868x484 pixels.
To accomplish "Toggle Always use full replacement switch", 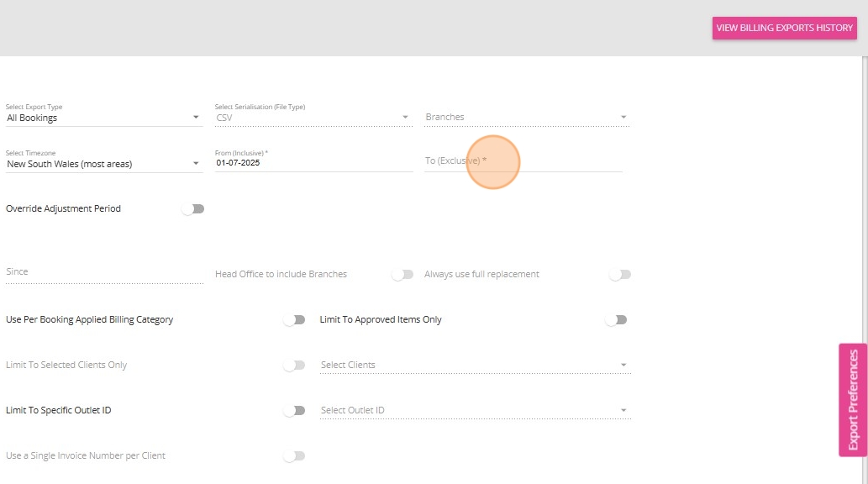I will point(619,275).
